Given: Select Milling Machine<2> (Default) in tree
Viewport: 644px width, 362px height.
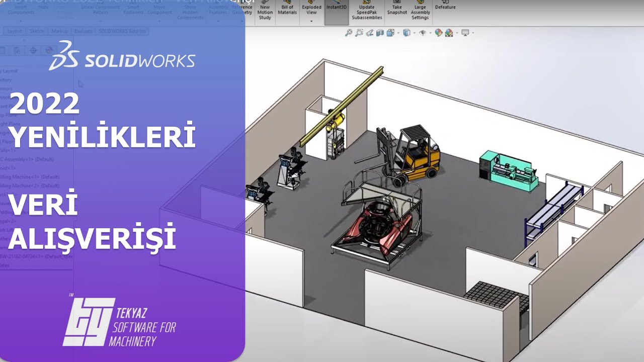Looking at the screenshot, I should (x=30, y=186).
